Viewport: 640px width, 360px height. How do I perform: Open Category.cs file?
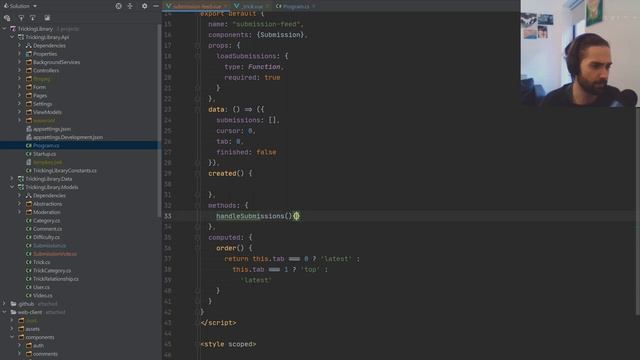click(47, 220)
